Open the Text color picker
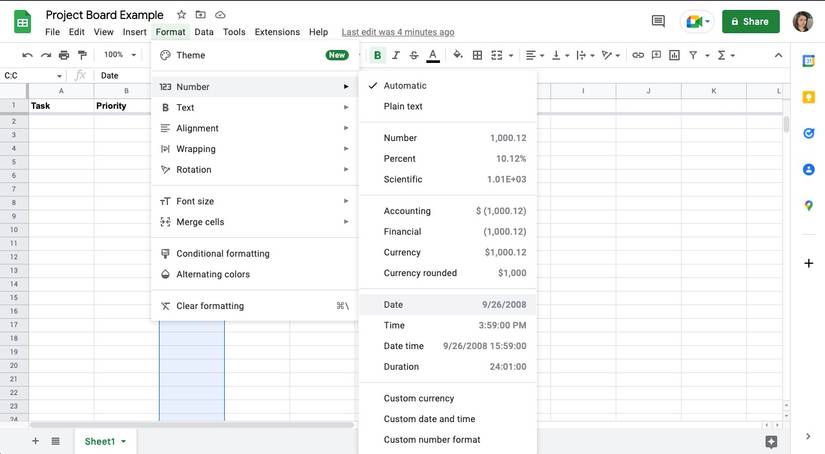The image size is (825, 454). coord(432,56)
